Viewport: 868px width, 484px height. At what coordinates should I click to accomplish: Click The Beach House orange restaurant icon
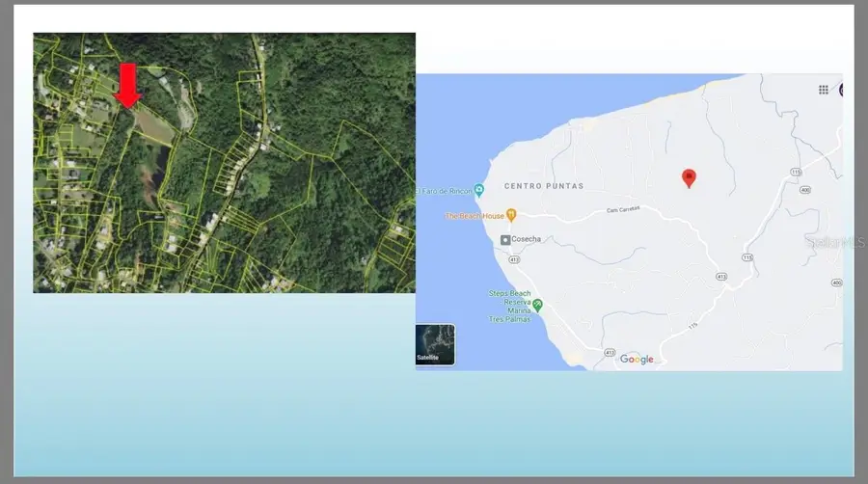click(511, 214)
